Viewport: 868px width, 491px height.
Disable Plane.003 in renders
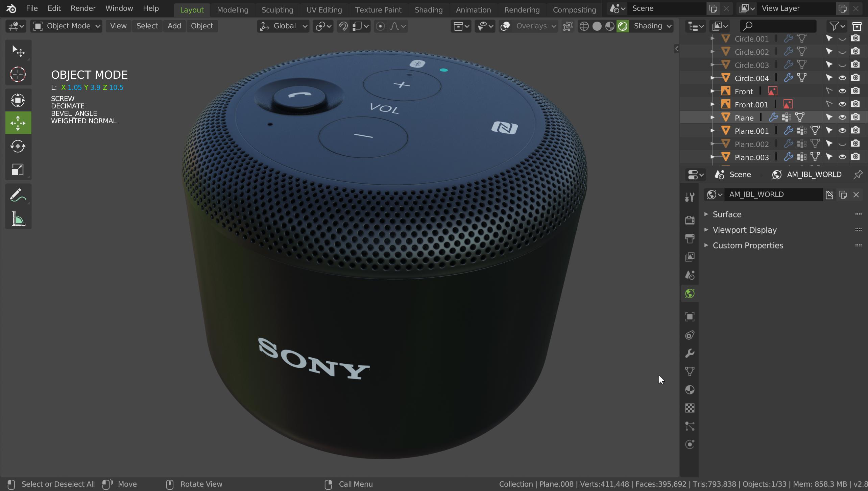coord(855,157)
